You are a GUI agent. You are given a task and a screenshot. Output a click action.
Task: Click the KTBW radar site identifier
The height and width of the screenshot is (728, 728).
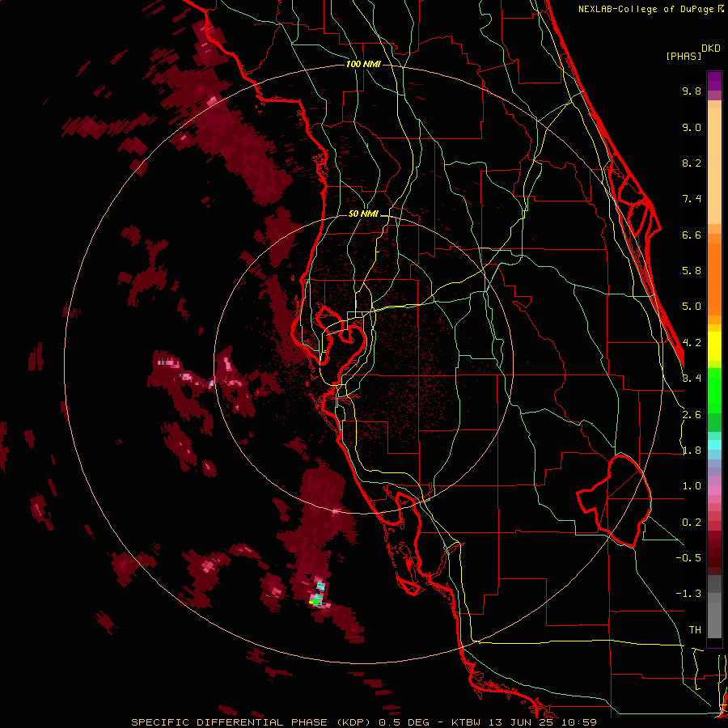point(467,722)
